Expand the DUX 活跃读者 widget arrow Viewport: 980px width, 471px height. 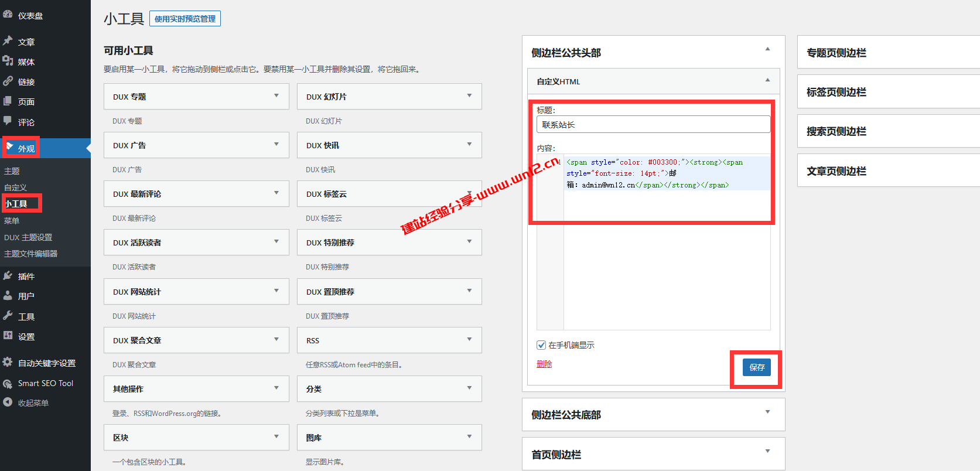click(276, 241)
